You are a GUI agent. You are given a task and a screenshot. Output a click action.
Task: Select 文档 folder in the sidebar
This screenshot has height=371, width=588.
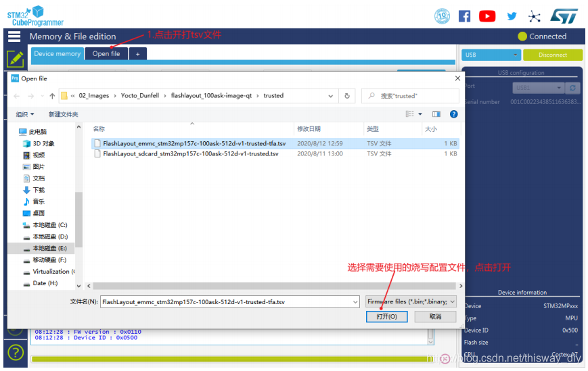coord(34,178)
